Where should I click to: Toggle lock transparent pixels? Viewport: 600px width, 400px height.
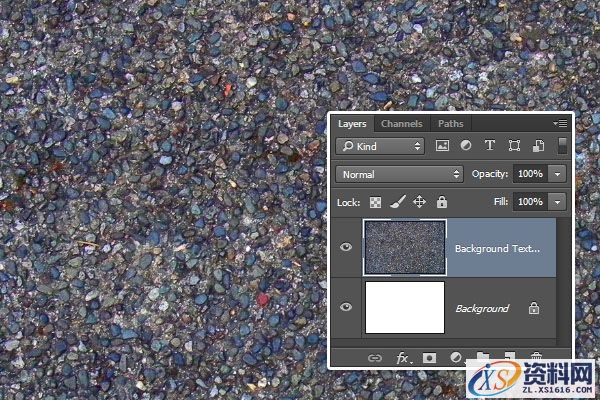(x=376, y=202)
